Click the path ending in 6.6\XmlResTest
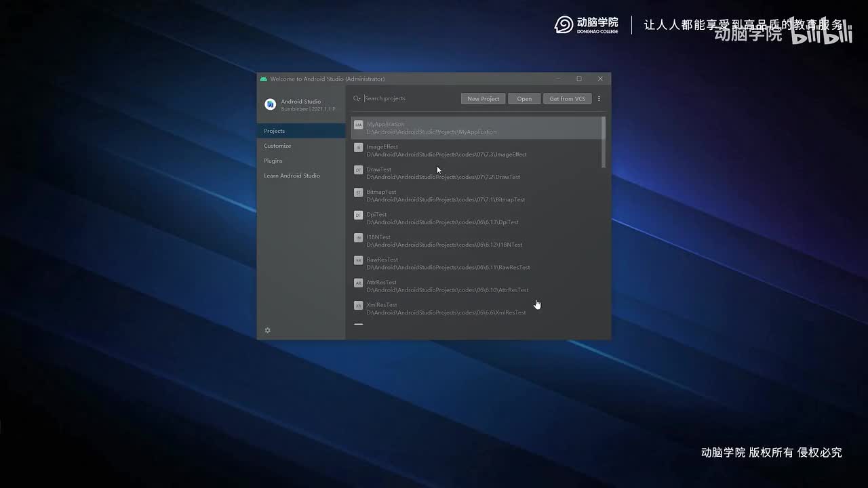 tap(446, 312)
